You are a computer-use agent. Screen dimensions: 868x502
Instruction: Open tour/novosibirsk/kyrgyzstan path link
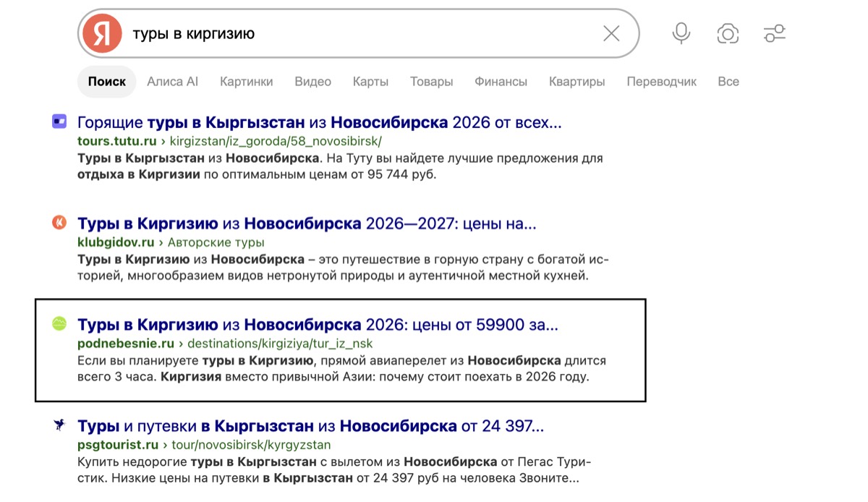(251, 445)
